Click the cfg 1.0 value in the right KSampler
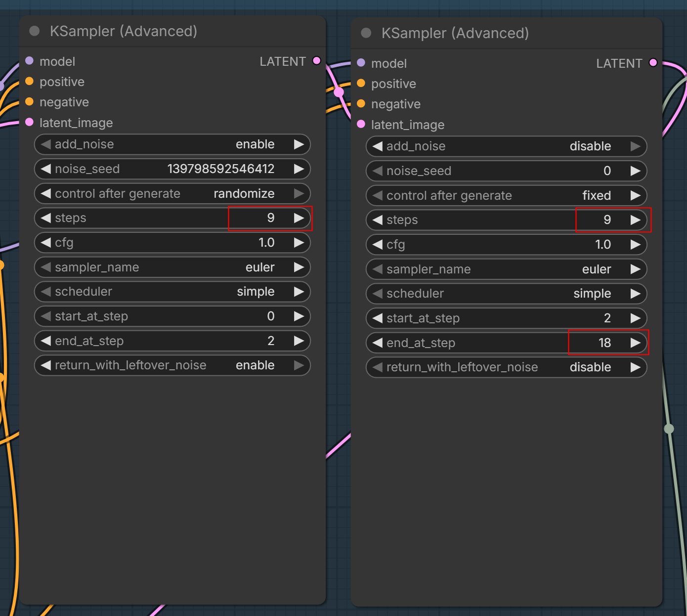This screenshot has height=616, width=687. [603, 245]
